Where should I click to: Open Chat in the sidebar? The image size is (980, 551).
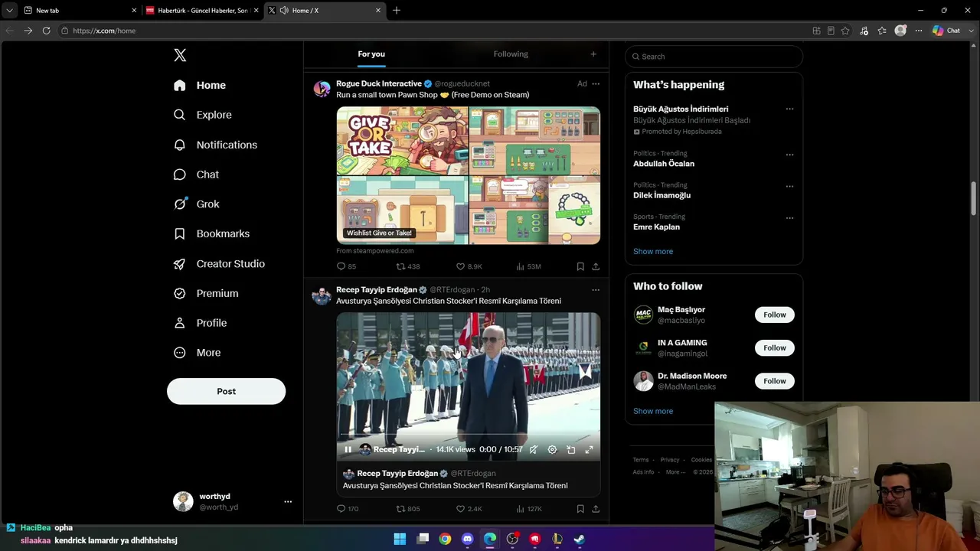coord(197,174)
